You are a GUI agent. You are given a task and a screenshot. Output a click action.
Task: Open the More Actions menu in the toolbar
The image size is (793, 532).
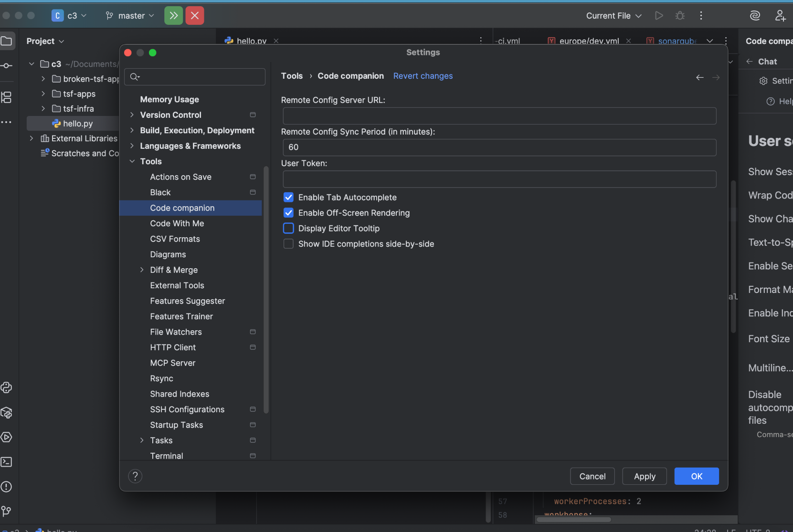coord(701,16)
